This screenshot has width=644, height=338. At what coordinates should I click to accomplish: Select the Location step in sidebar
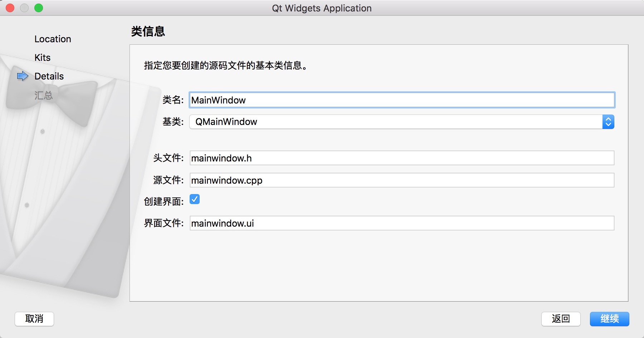53,39
